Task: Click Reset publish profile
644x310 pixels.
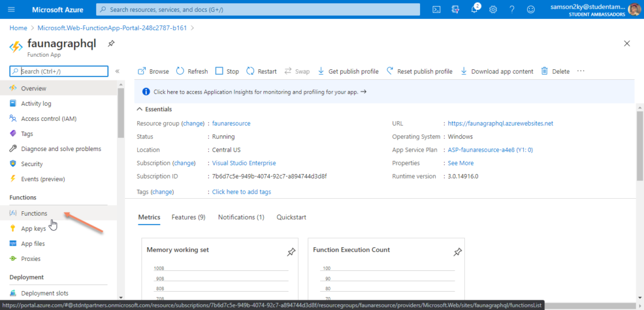Action: [419, 71]
